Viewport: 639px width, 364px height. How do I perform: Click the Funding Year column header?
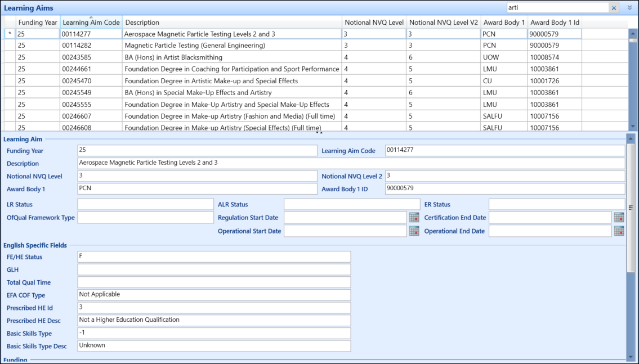pos(38,23)
